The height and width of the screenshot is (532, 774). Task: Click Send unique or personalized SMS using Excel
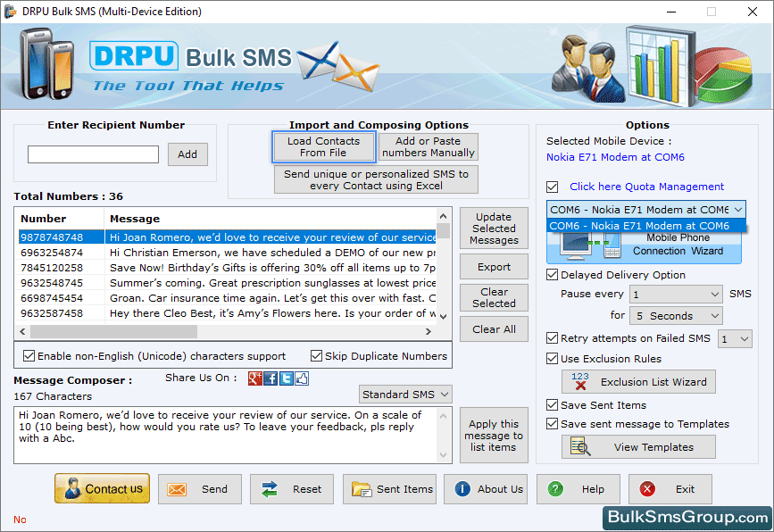click(376, 179)
